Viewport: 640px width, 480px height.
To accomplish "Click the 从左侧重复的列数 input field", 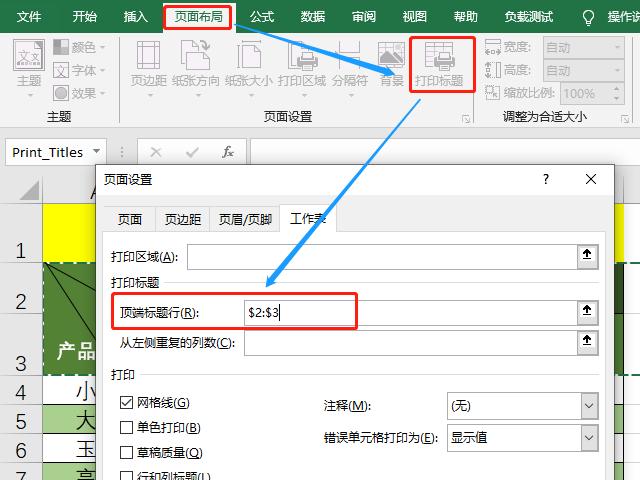I will 411,343.
